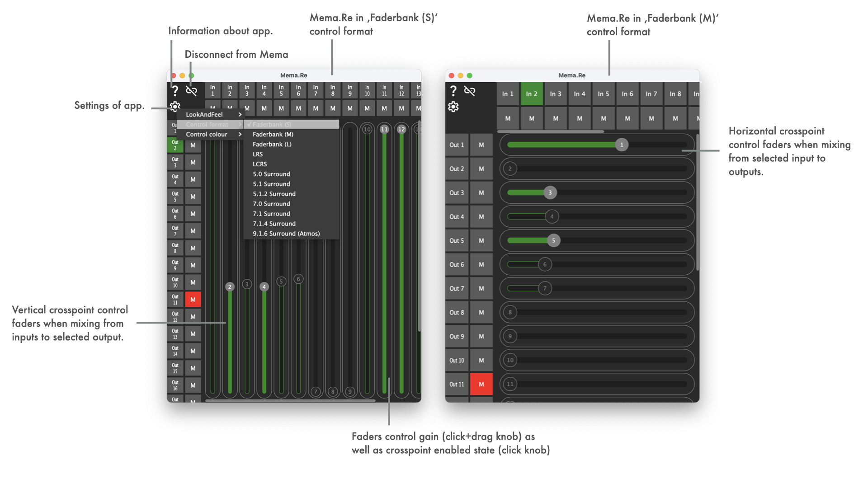Click the info question mark in left window
868x488 pixels.
coord(175,91)
